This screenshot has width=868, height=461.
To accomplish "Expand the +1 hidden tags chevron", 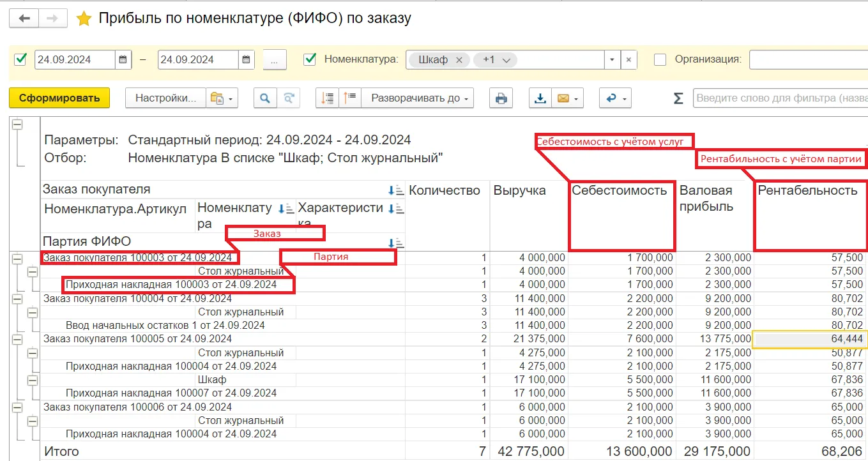I will 506,59.
